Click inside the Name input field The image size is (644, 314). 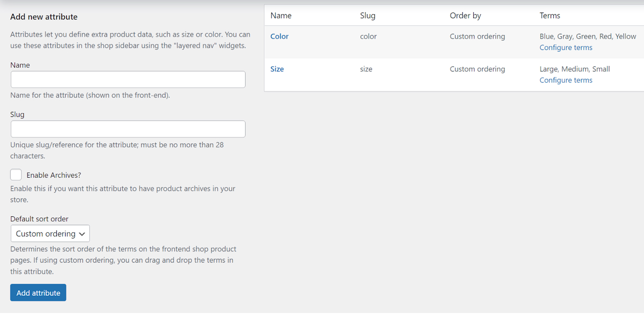pyautogui.click(x=128, y=79)
